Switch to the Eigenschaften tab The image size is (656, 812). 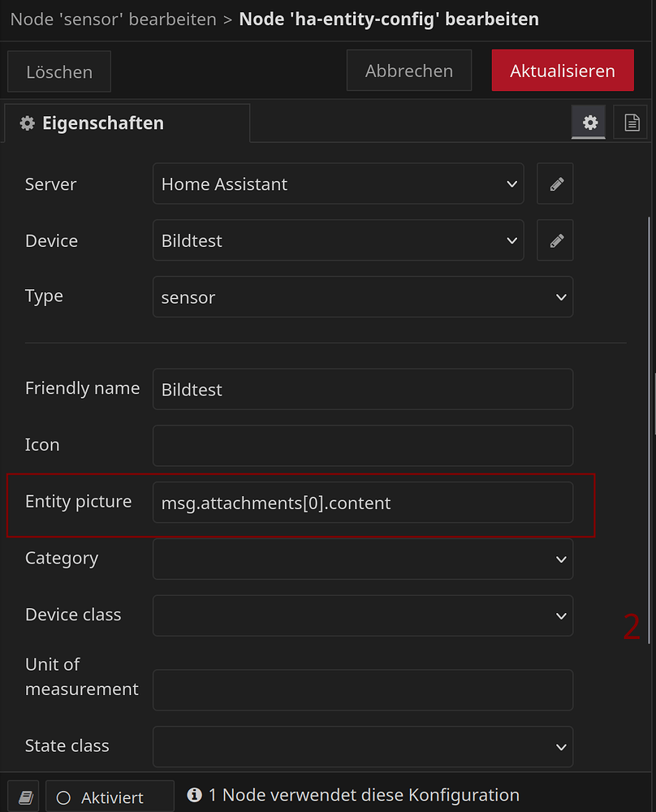tap(103, 123)
